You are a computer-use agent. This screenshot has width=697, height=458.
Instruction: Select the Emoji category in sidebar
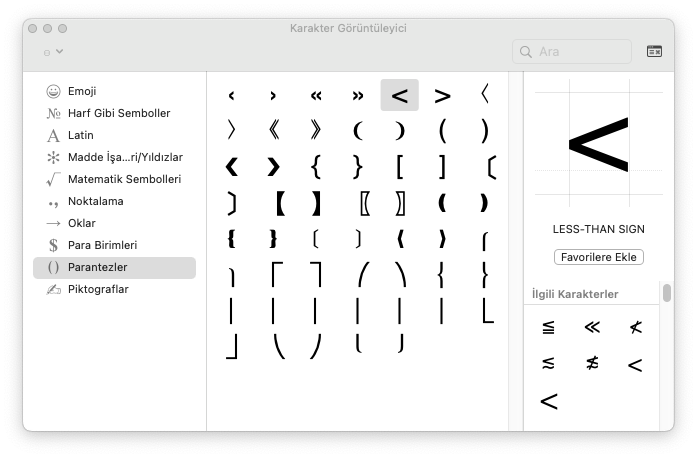point(82,91)
